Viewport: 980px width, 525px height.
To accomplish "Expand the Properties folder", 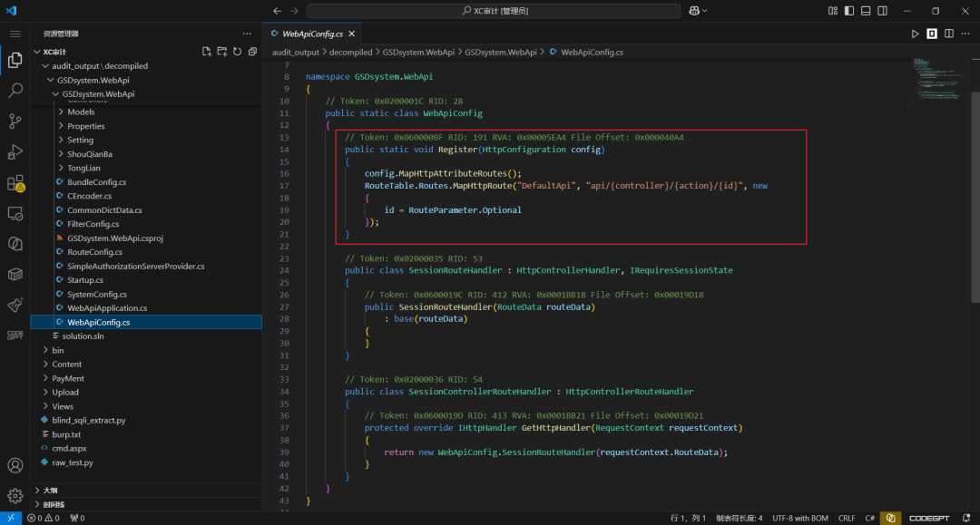I will (61, 126).
